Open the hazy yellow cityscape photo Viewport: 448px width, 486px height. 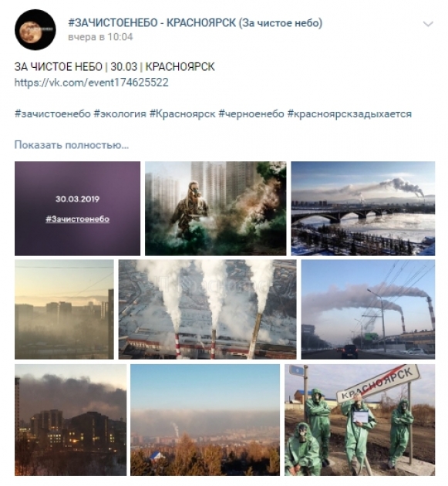[x=64, y=309]
